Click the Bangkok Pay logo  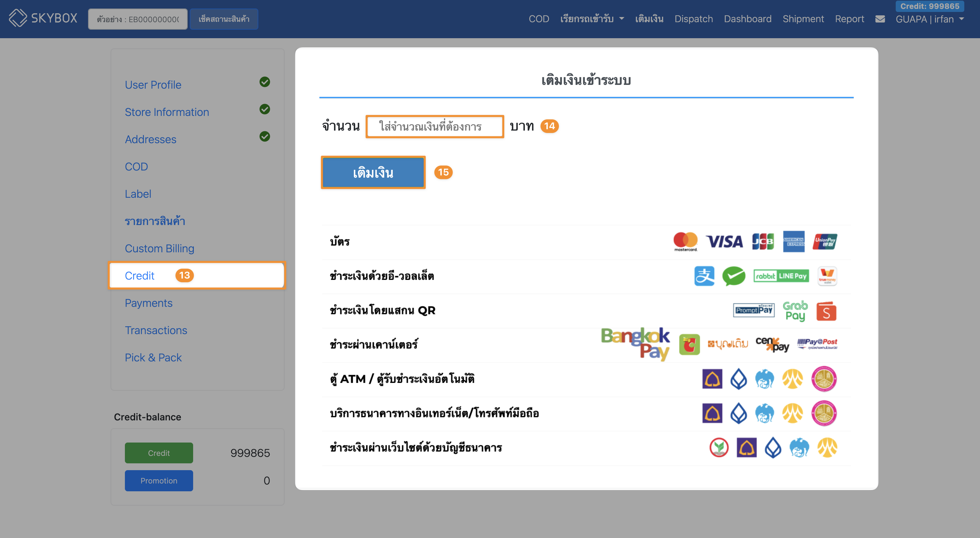click(635, 344)
